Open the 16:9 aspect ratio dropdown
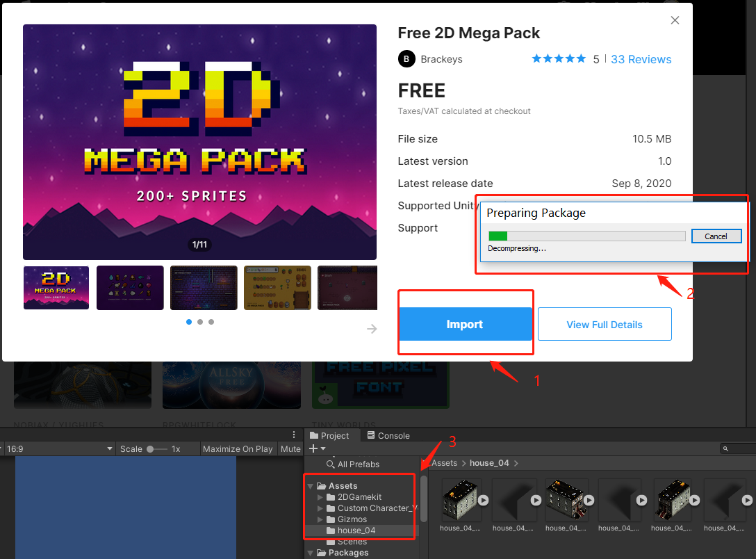The height and width of the screenshot is (559, 756). pyautogui.click(x=59, y=448)
